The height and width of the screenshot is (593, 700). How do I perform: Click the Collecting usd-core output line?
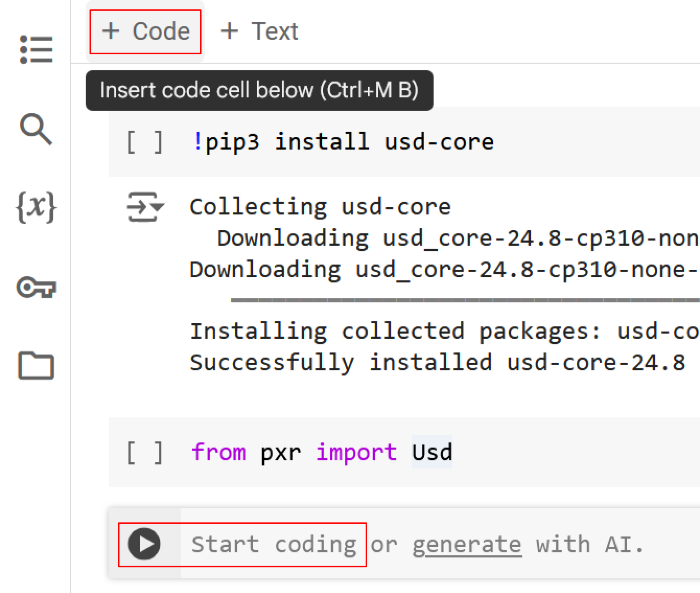pos(320,207)
